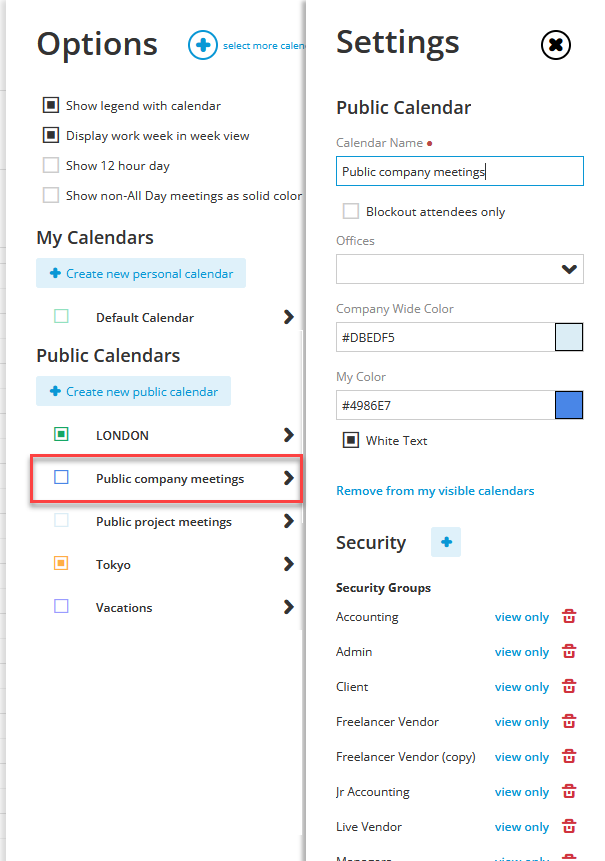Screen dimensions: 605x861
Task: Open the My Color blue swatch
Action: (x=569, y=405)
